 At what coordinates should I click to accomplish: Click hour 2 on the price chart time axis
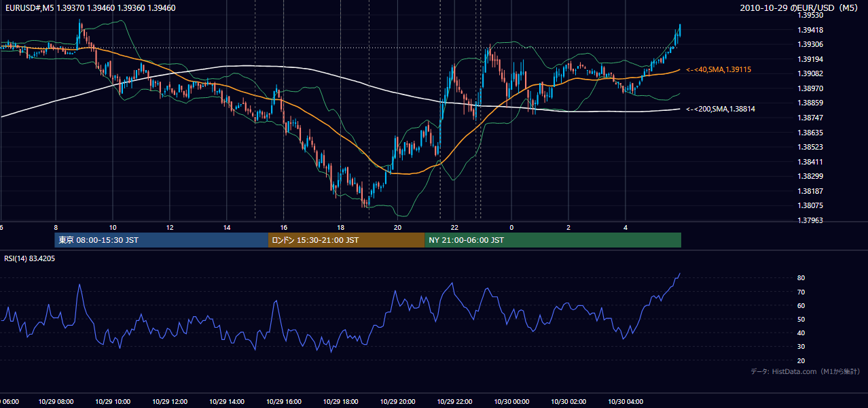[568, 228]
